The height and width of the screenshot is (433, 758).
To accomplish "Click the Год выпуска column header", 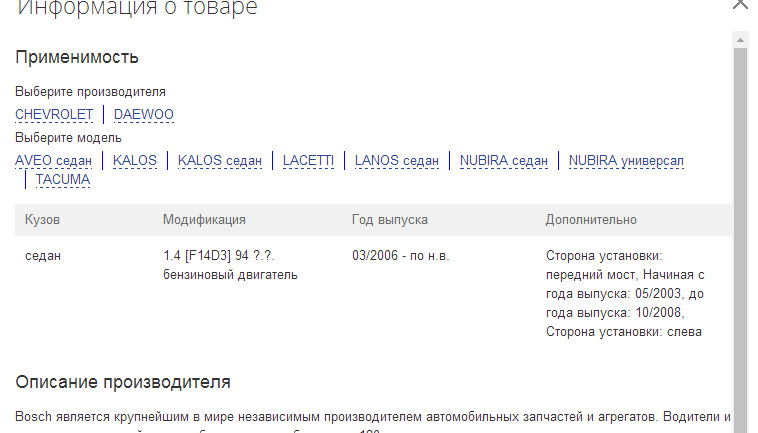I will click(390, 220).
